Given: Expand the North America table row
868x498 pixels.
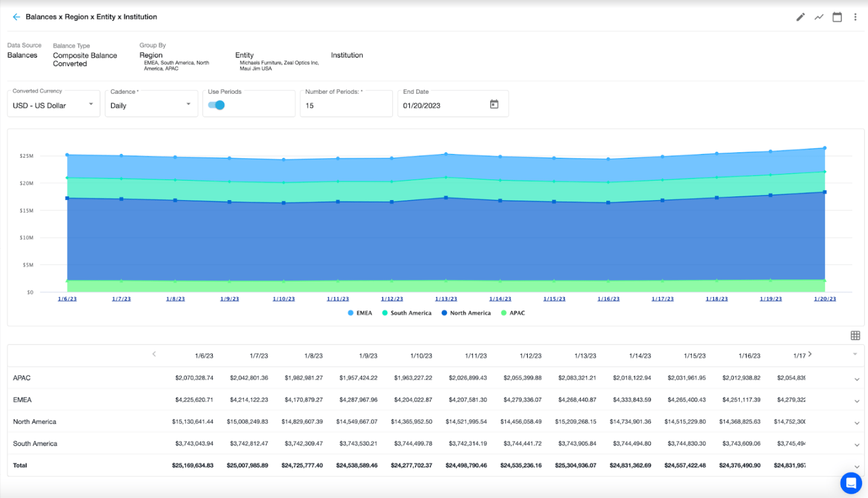Looking at the screenshot, I should click(857, 422).
